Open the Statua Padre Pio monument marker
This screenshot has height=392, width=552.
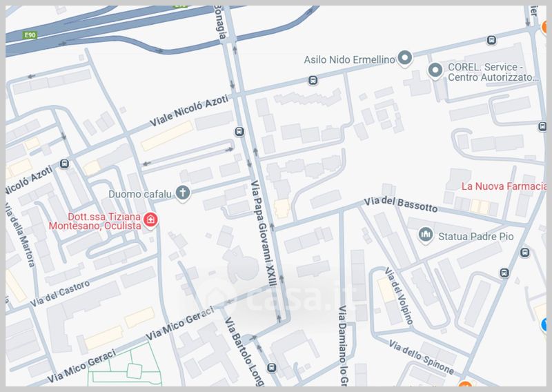(x=426, y=235)
